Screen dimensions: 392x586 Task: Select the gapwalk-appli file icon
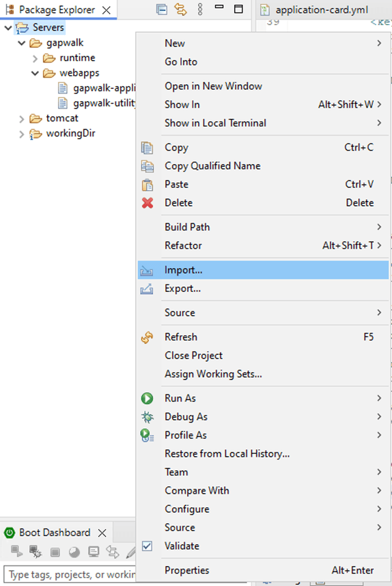63,89
